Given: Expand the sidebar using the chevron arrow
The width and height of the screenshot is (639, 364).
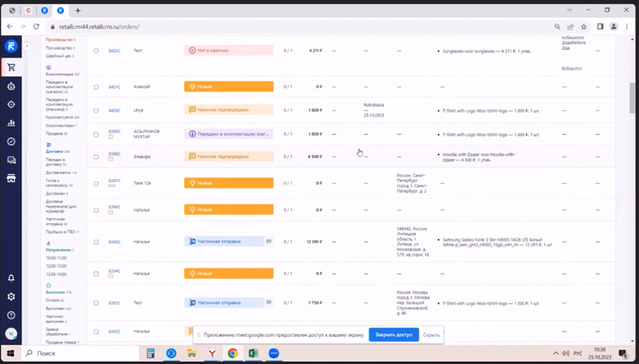Looking at the screenshot, I should tap(27, 46).
